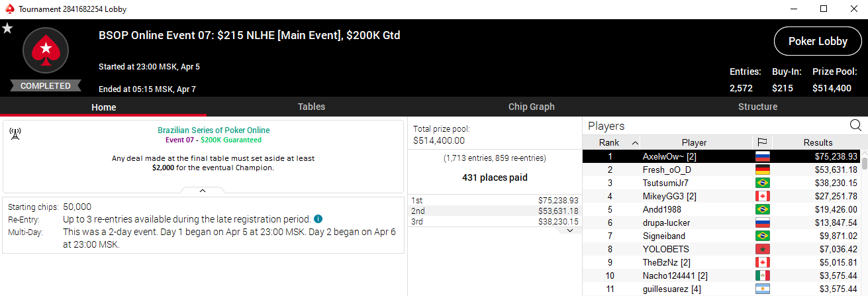Go to the Structure tab
The image size is (868, 296).
point(757,107)
